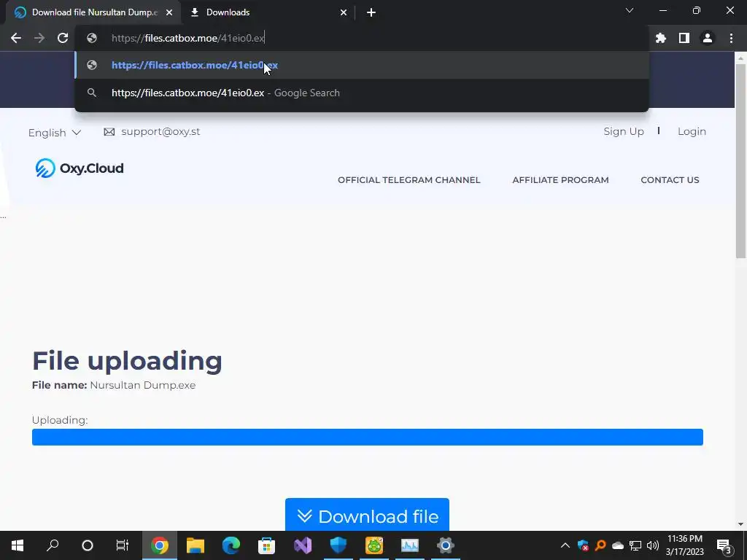Viewport: 747px width, 560px height.
Task: Click the support@oxy.st email link
Action: point(160,131)
